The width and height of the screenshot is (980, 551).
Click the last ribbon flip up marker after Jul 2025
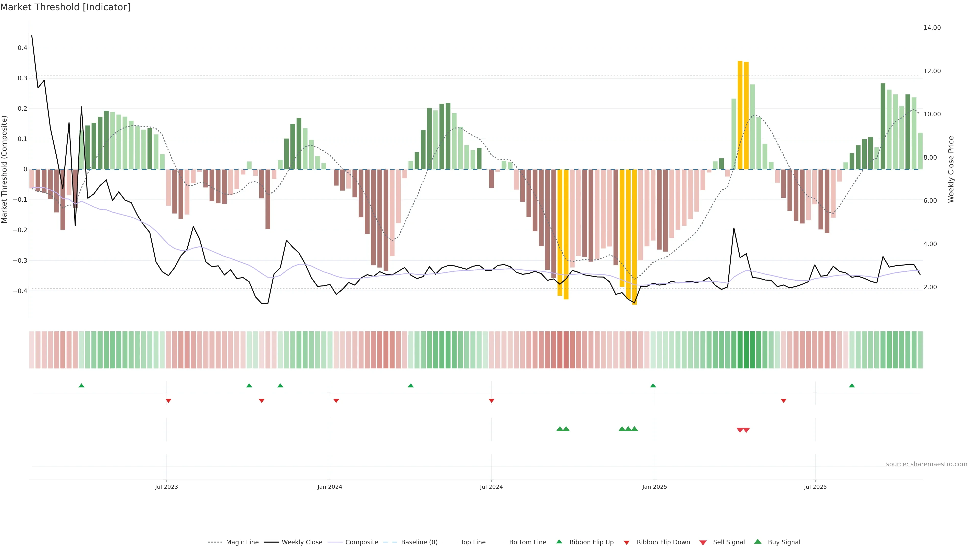tap(852, 386)
